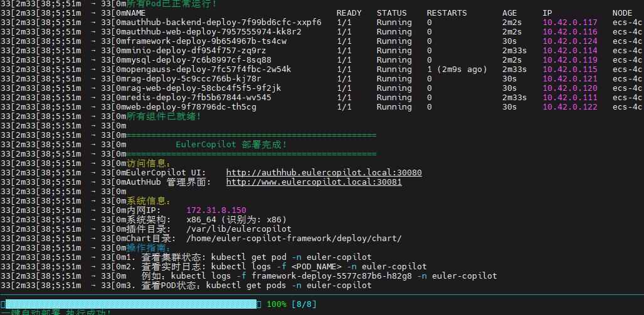This screenshot has height=315, width=644.
Task: Click the NAME column header
Action: click(x=136, y=13)
